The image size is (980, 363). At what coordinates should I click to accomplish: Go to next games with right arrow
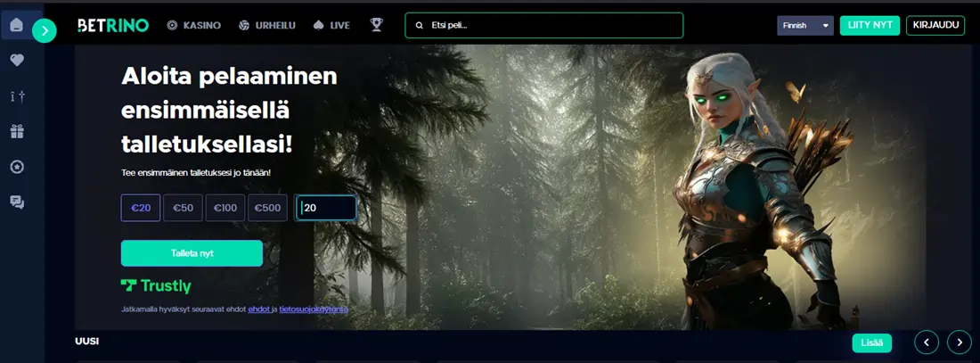[x=959, y=342]
